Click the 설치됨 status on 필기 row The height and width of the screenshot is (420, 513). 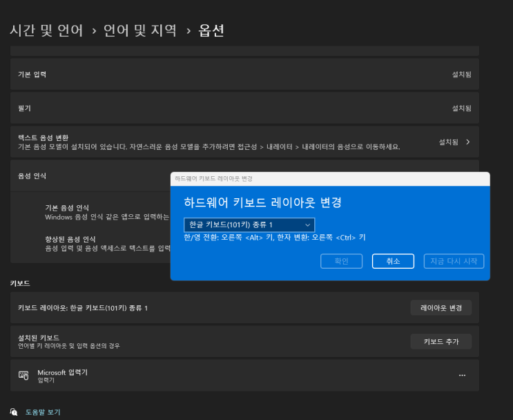point(462,108)
